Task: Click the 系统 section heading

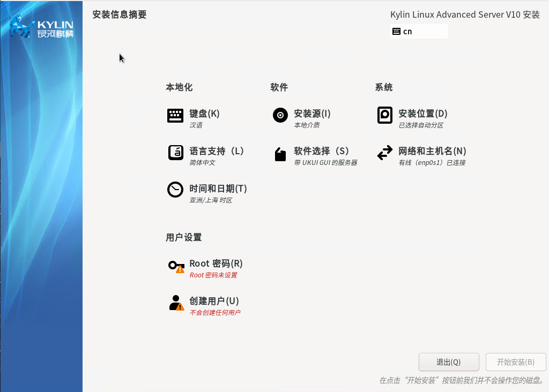Action: pyautogui.click(x=384, y=87)
